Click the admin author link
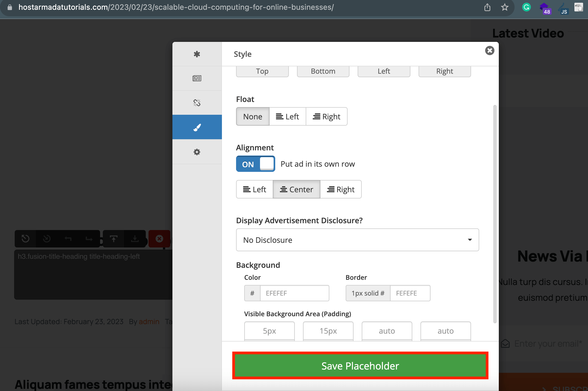 (x=149, y=321)
